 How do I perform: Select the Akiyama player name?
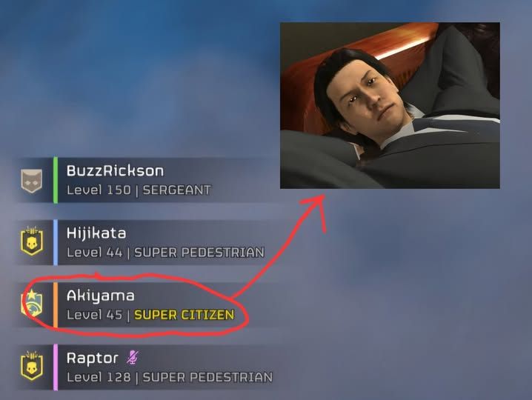pos(101,296)
